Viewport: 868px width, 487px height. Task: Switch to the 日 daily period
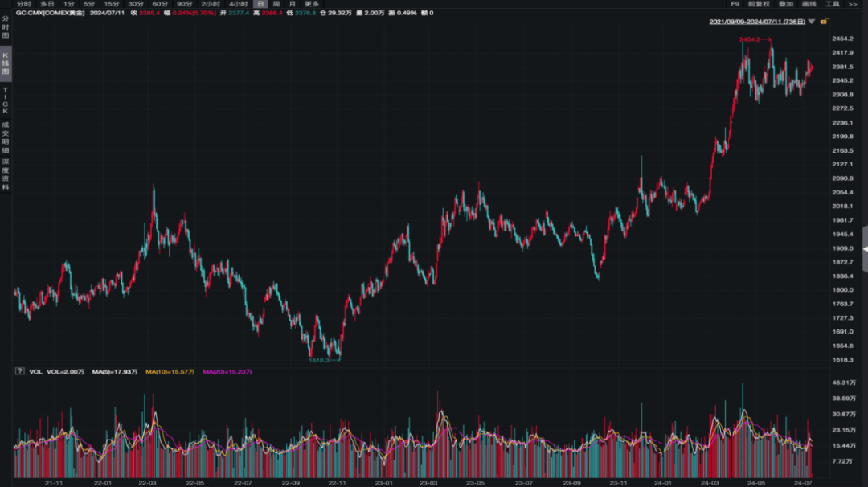(260, 4)
